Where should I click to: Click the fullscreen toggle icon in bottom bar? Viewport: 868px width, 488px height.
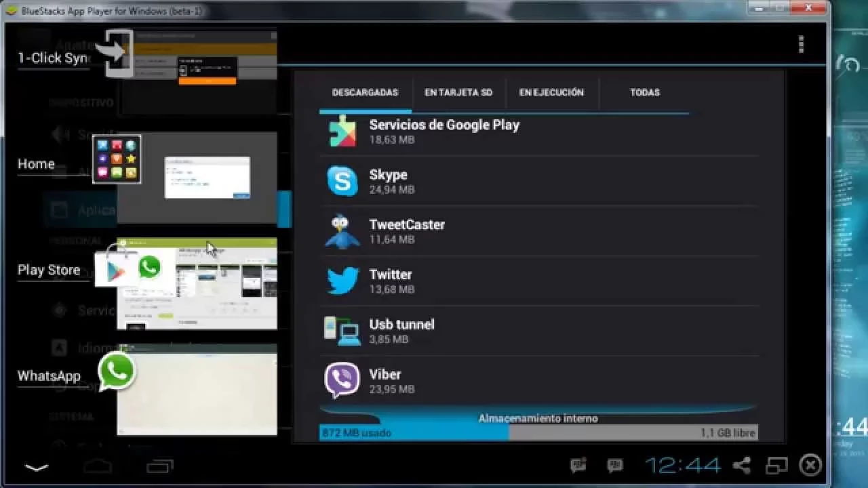pos(776,465)
